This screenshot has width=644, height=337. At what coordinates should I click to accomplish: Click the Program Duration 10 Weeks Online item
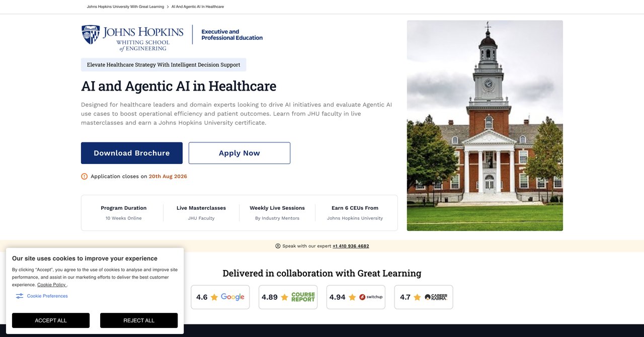124,213
